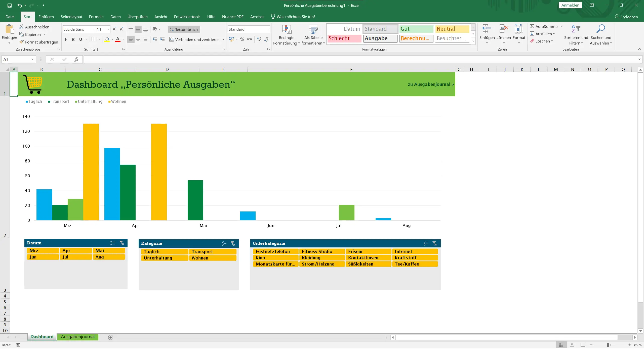Click the zu Ausgabenjournal link
Image resolution: width=644 pixels, height=349 pixels.
(430, 84)
